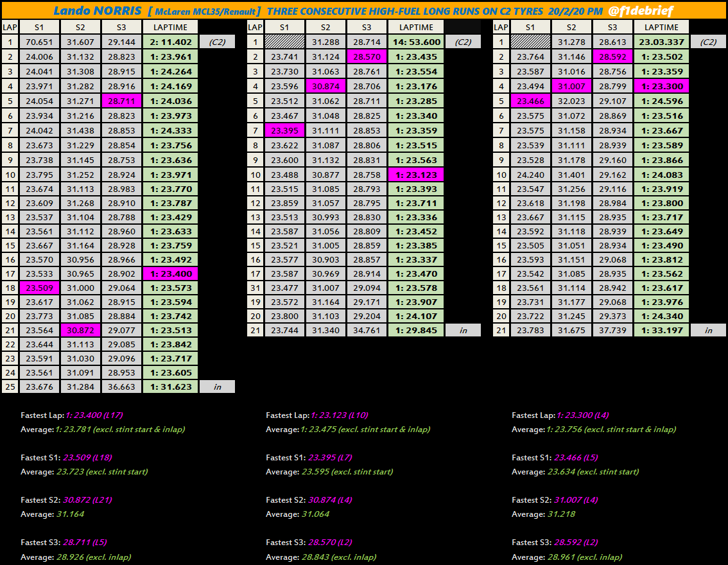Screen dimensions: 728x565
Task: Select the "23.03.337" laptime cell
Action: pos(661,42)
